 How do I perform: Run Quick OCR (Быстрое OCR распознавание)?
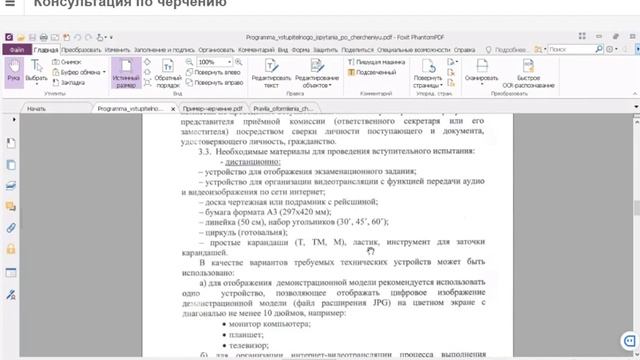[528, 73]
